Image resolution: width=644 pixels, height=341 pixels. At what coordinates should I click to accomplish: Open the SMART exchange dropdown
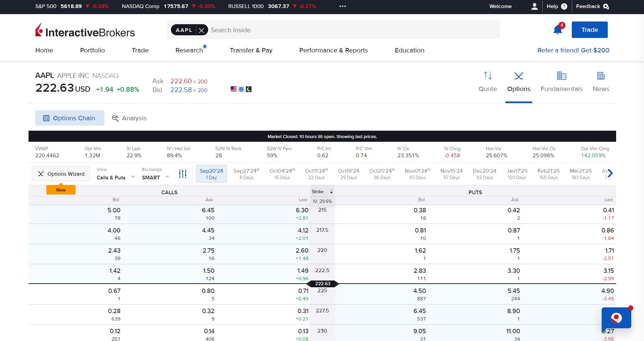155,177
